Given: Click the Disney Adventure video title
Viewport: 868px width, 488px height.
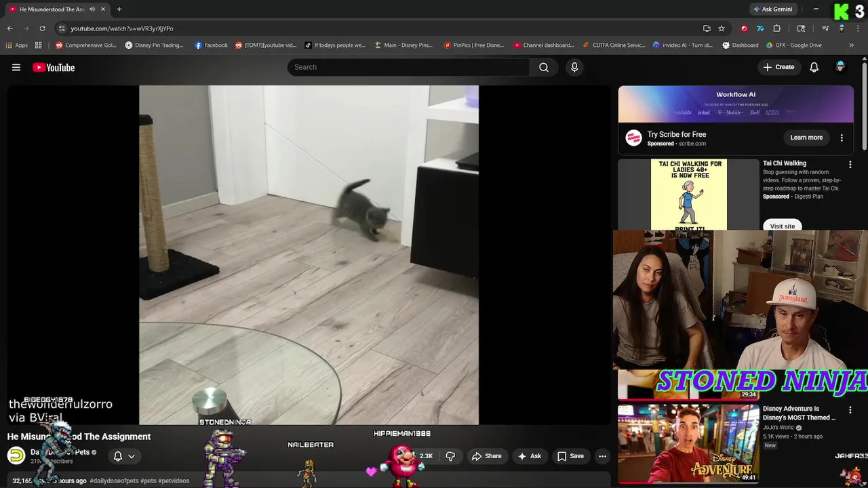Looking at the screenshot, I should tap(800, 413).
